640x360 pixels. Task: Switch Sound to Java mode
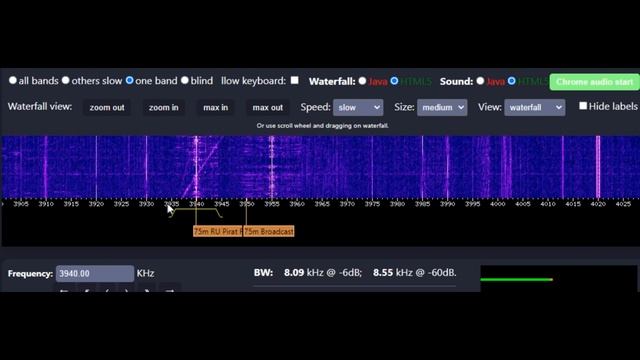pos(480,81)
